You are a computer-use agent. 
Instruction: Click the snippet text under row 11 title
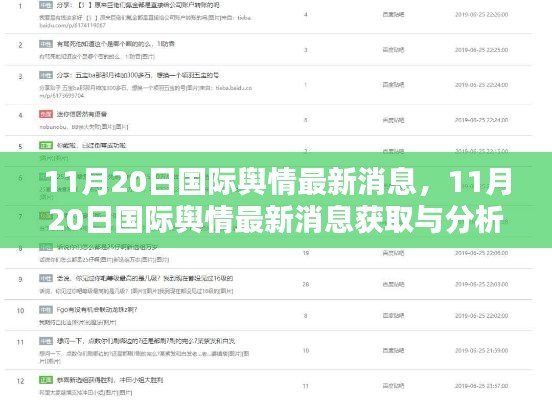point(144,357)
